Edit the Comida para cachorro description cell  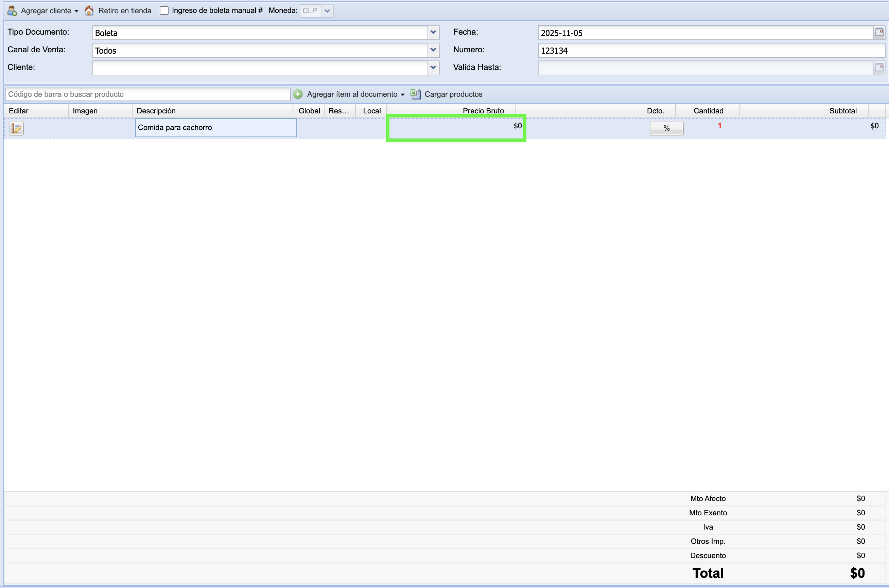(216, 128)
